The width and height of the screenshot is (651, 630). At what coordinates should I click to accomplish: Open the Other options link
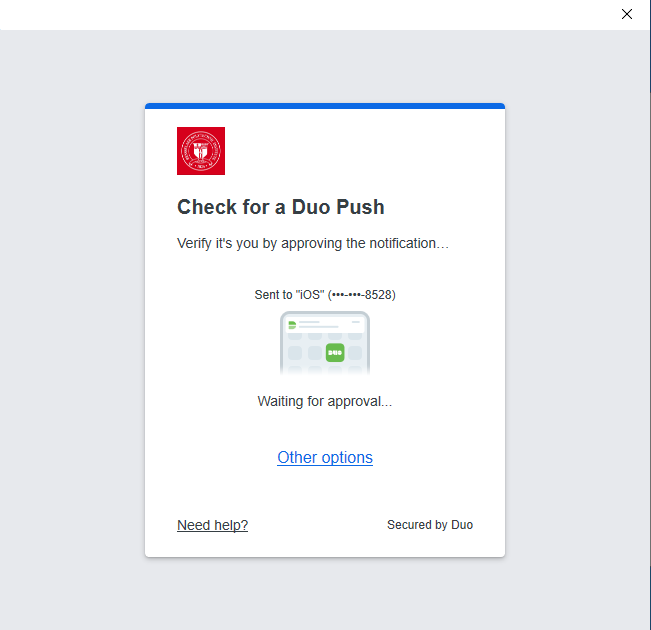coord(325,457)
